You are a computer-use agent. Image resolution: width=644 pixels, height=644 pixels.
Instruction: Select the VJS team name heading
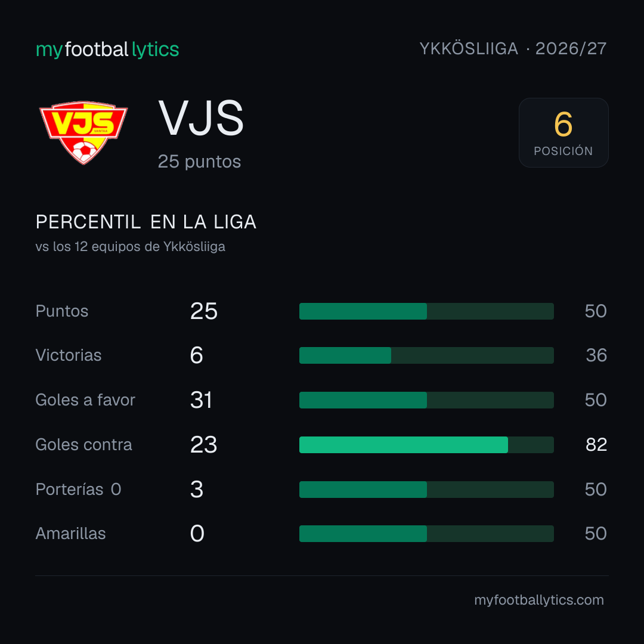click(202, 118)
